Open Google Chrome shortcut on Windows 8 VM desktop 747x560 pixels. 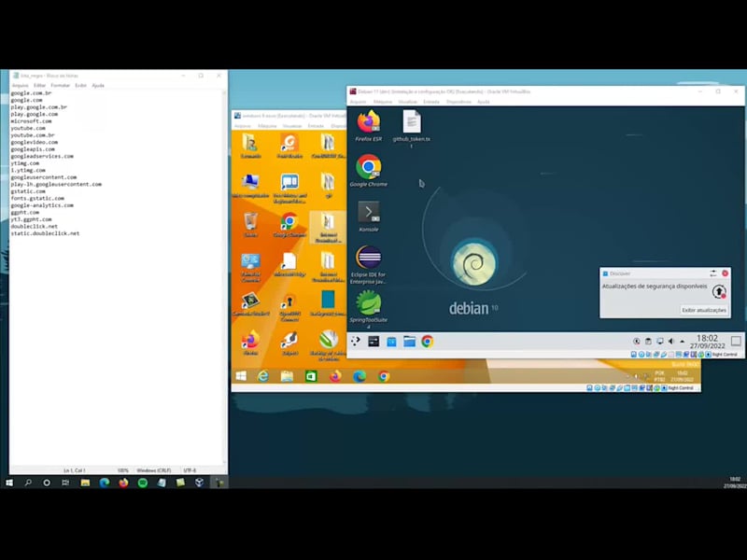click(289, 225)
